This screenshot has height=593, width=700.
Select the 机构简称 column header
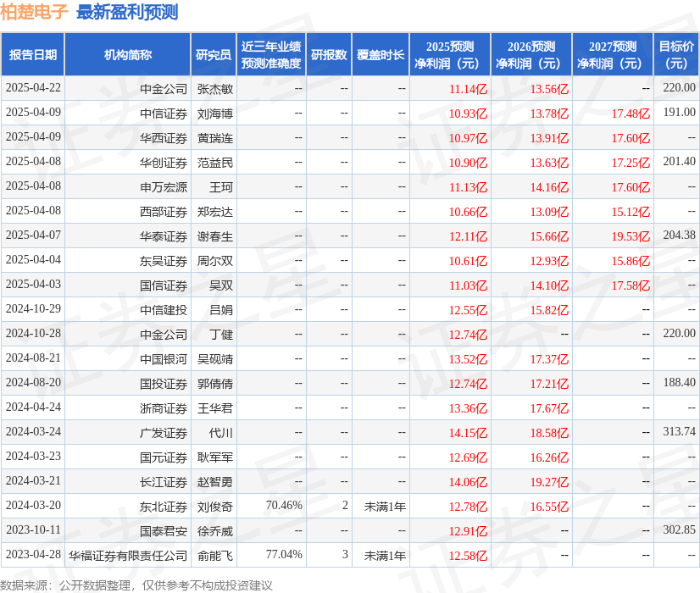[x=128, y=54]
